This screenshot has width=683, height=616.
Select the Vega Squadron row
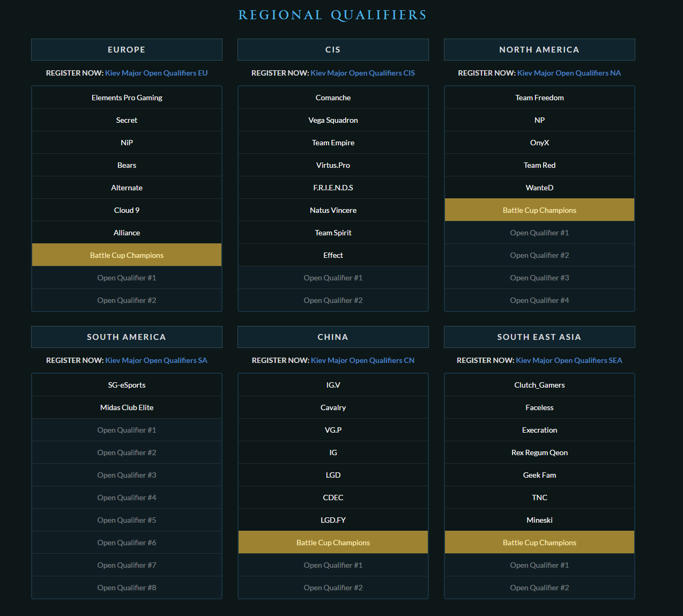tap(333, 120)
